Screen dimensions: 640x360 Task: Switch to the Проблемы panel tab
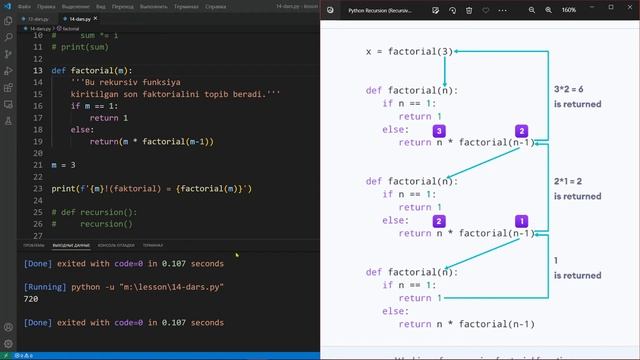point(34,245)
